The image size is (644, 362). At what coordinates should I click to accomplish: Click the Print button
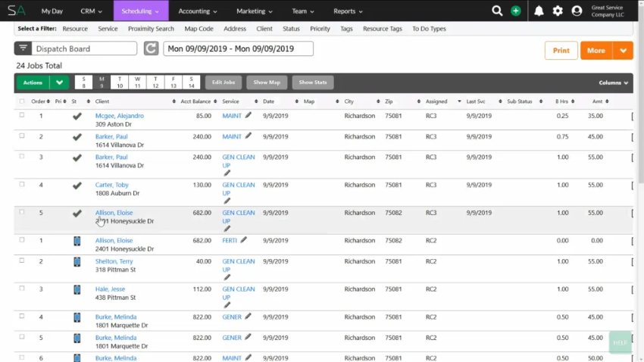(x=561, y=51)
